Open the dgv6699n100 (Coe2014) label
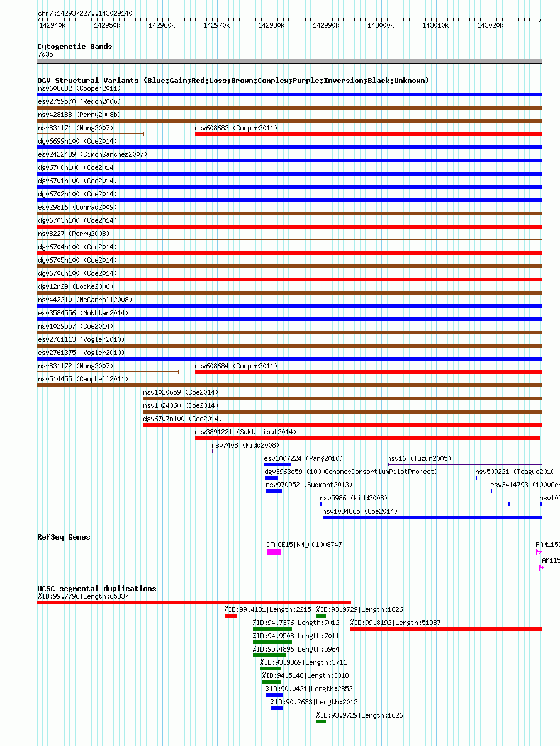 pos(77,142)
